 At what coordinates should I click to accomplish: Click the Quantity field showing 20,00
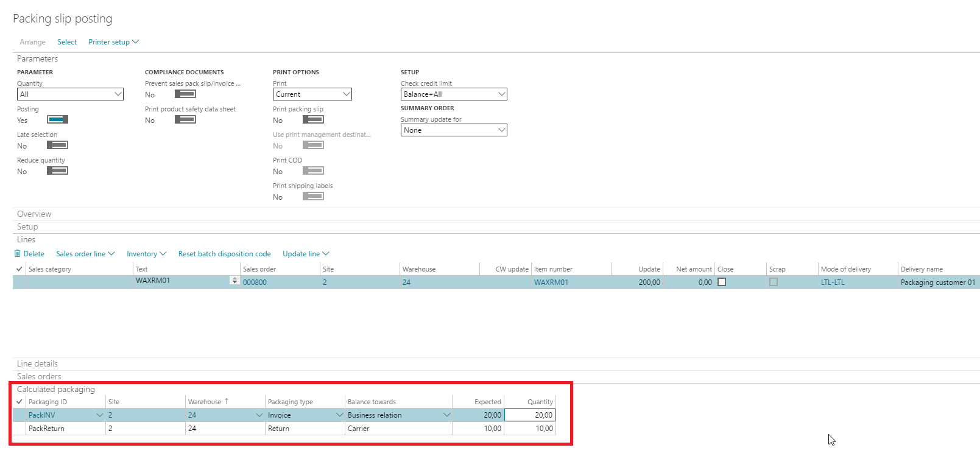[530, 415]
